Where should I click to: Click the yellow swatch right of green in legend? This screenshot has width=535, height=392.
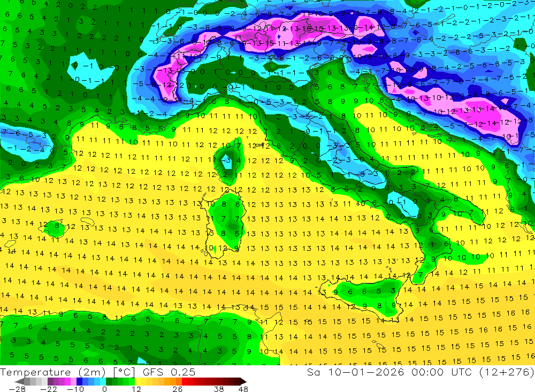(x=137, y=381)
